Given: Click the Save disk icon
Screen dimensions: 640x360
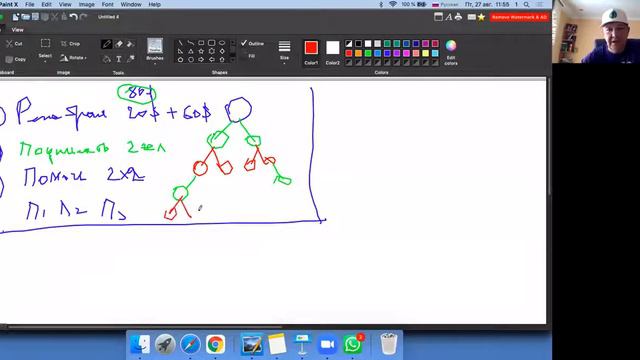Looking at the screenshot, I should pos(36,17).
